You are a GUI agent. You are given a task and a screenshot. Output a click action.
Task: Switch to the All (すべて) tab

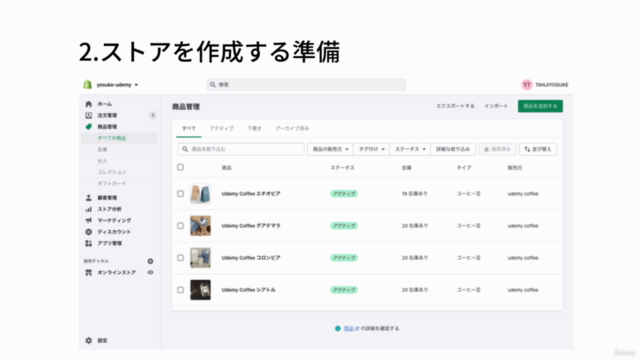pos(189,129)
